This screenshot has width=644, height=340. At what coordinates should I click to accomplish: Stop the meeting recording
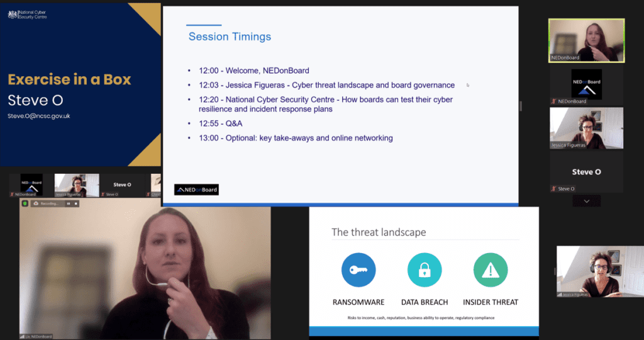point(75,203)
